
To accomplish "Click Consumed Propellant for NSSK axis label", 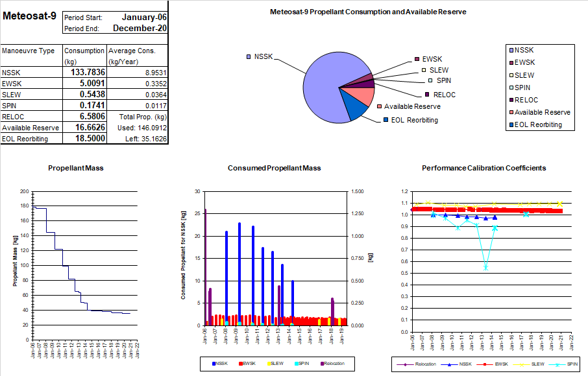I will pos(184,255).
